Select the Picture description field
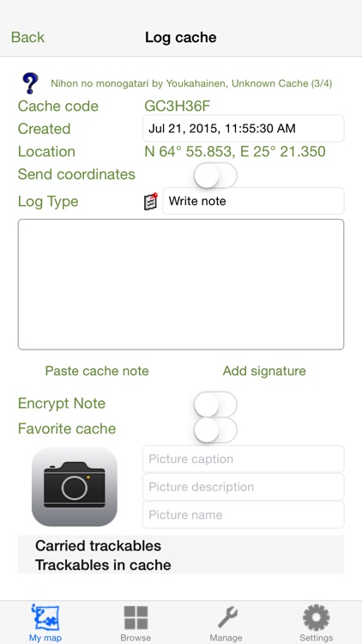 (244, 487)
